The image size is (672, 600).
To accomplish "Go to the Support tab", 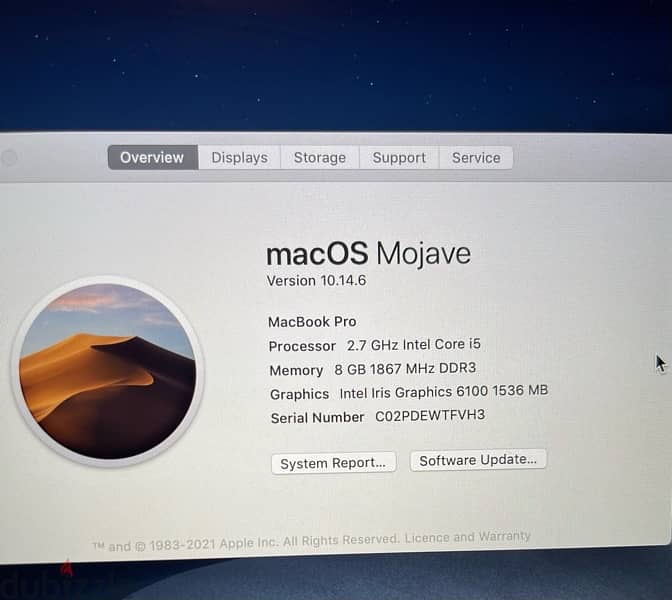I will tap(399, 158).
